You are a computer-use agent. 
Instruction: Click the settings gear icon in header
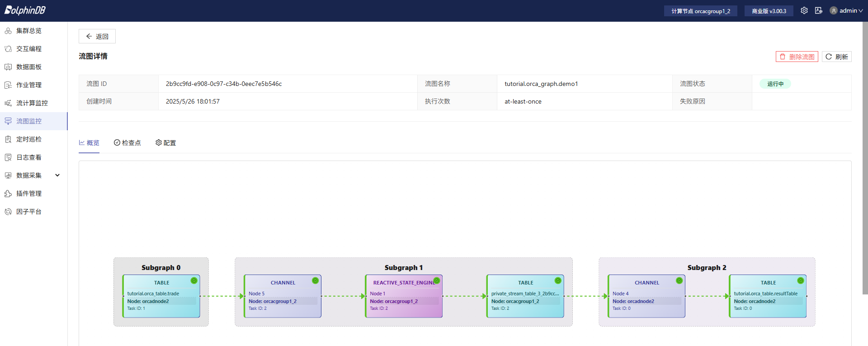[804, 10]
